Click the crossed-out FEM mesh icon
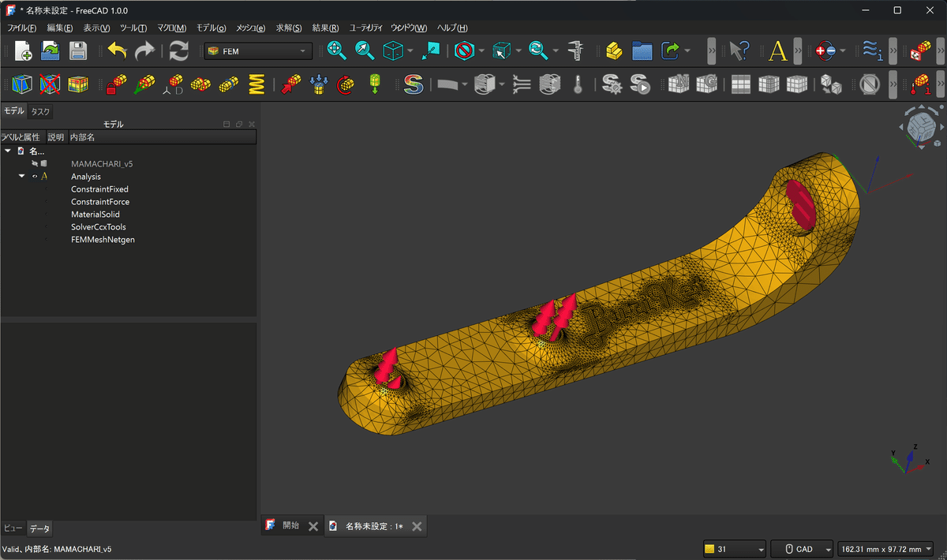The width and height of the screenshot is (947, 560). pos(51,84)
